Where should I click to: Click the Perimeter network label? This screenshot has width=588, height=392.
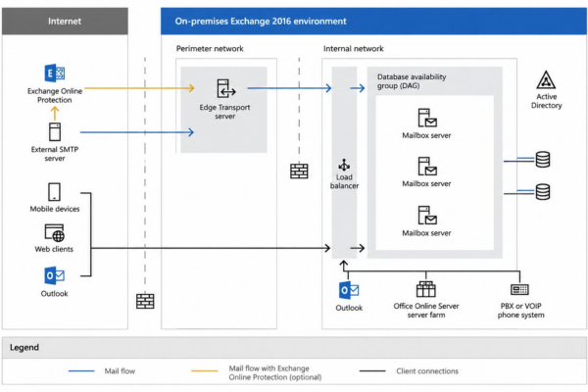[210, 48]
